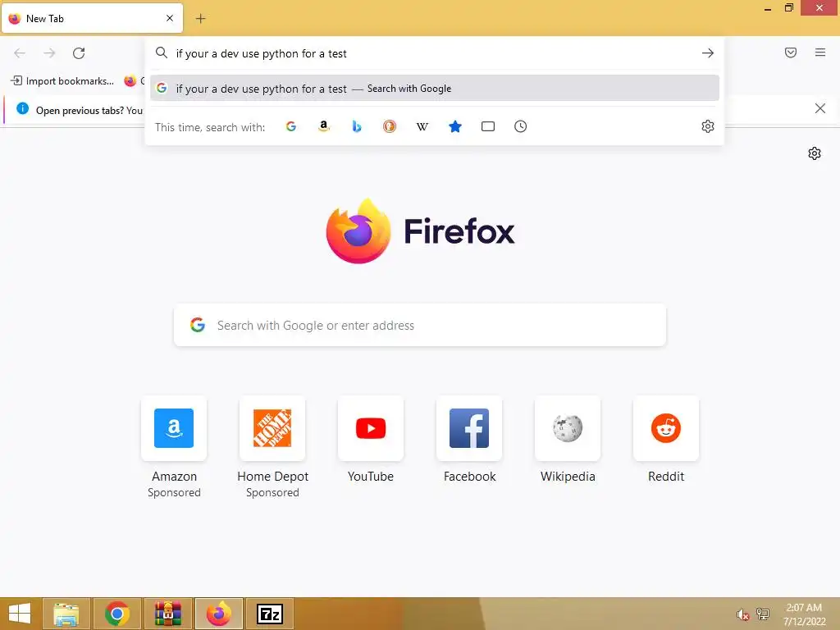Dismiss the Open previous tabs notification
This screenshot has width=840, height=630.
(x=819, y=109)
